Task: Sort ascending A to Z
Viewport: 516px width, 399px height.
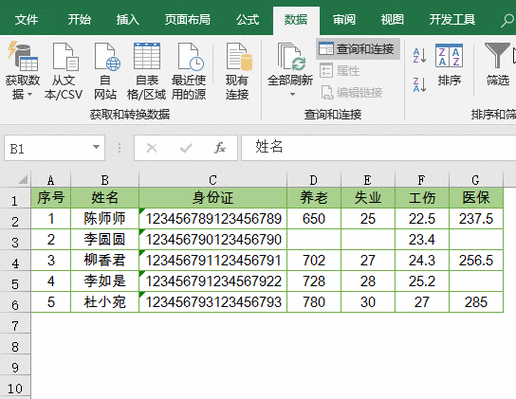Action: [x=419, y=55]
